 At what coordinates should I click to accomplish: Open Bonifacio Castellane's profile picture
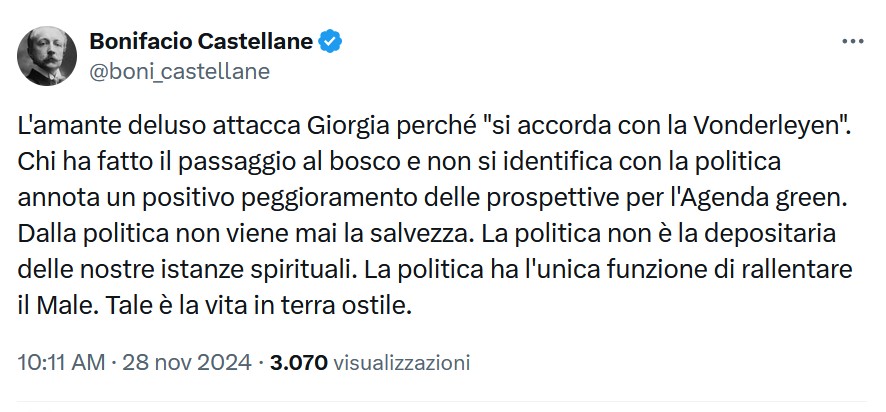click(43, 57)
